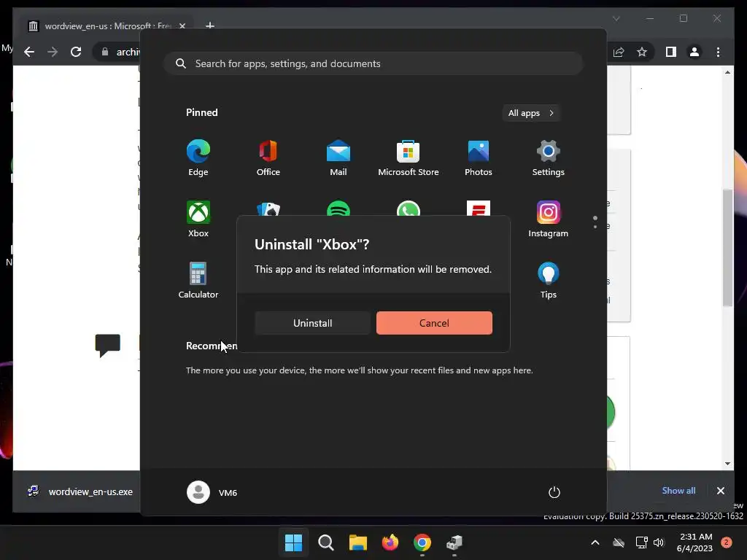Click the red ESPN app icon
This screenshot has width=747, height=560.
click(479, 208)
